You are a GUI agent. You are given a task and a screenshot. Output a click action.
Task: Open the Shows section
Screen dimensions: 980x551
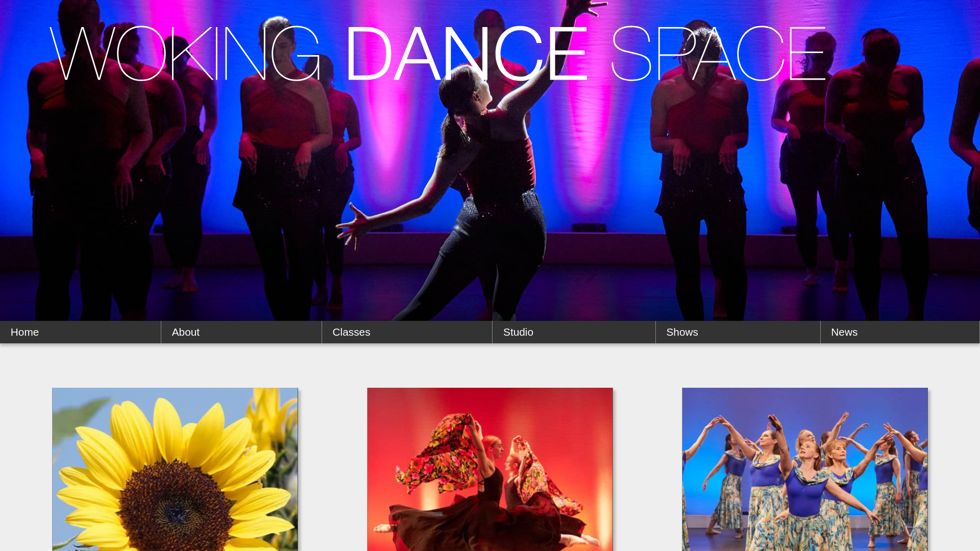click(738, 332)
